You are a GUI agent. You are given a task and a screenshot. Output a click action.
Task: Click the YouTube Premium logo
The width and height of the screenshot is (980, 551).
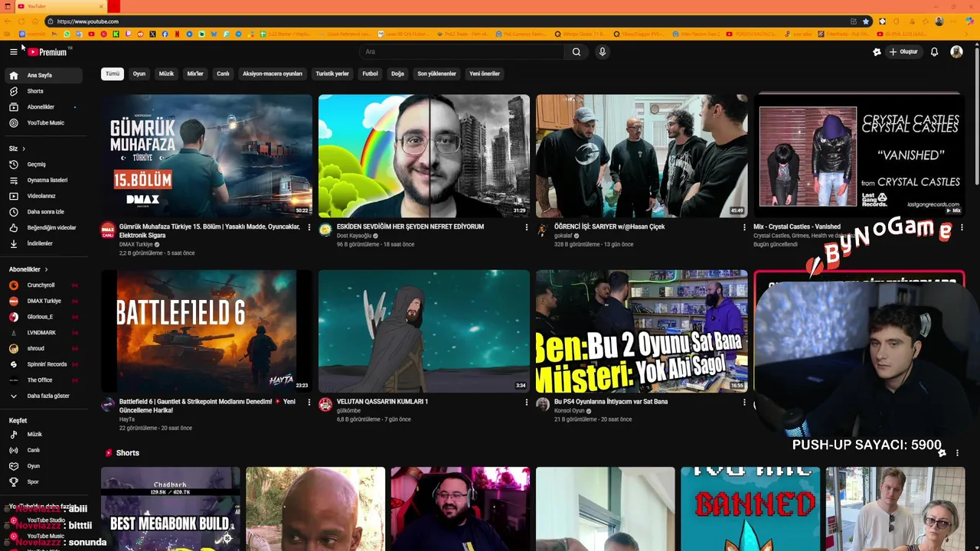click(49, 51)
